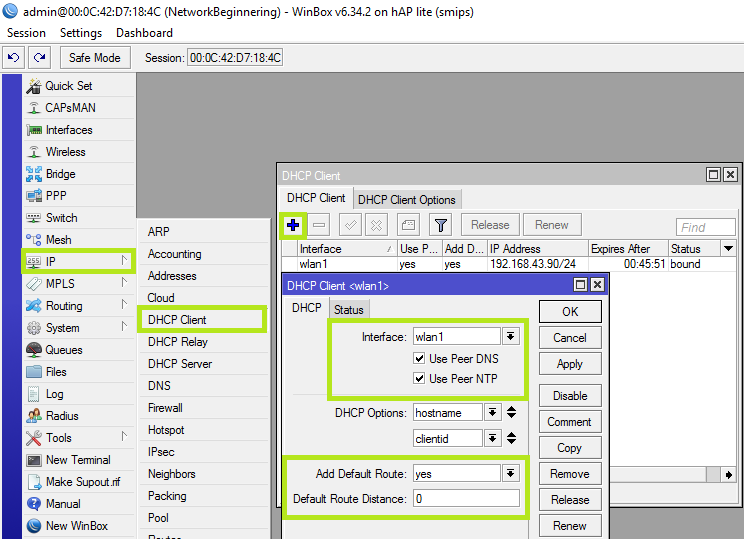Screen dimensions: 744x539
Task: Click up/down arrows beside clientid DHCP option
Action: tap(511, 438)
